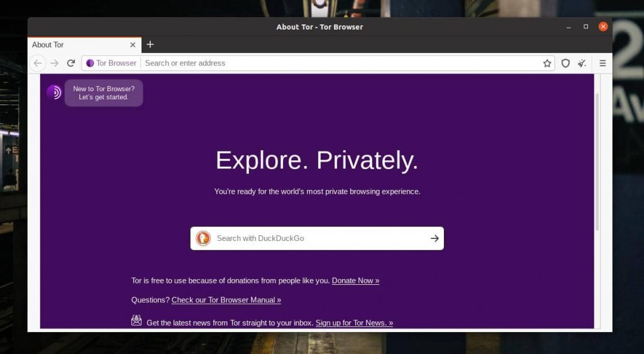The image size is (644, 354).
Task: Open a new tab with the plus button
Action: (x=150, y=45)
